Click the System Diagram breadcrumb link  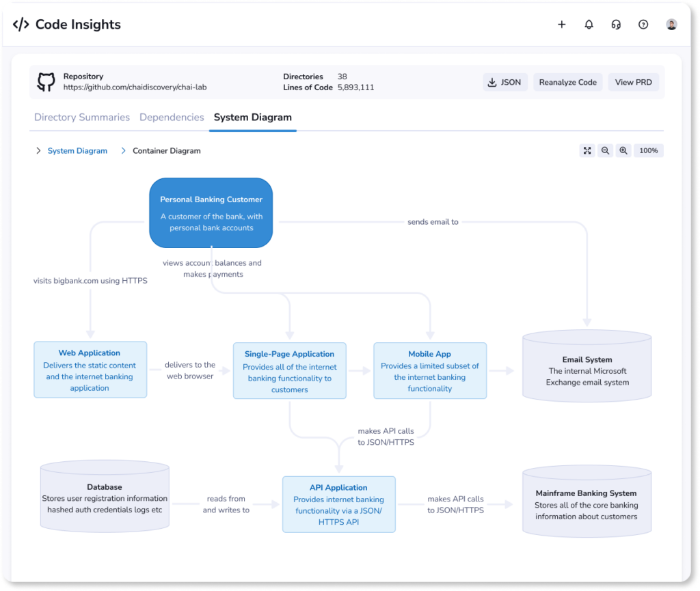[x=77, y=151]
